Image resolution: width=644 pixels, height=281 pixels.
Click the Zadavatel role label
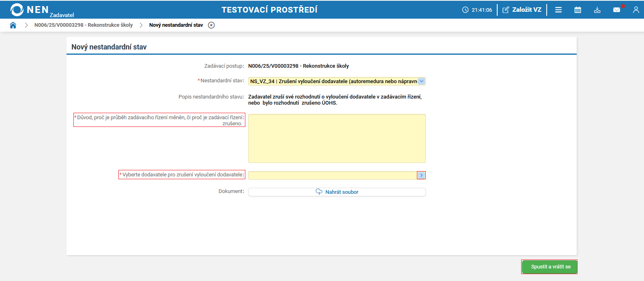[x=62, y=15]
